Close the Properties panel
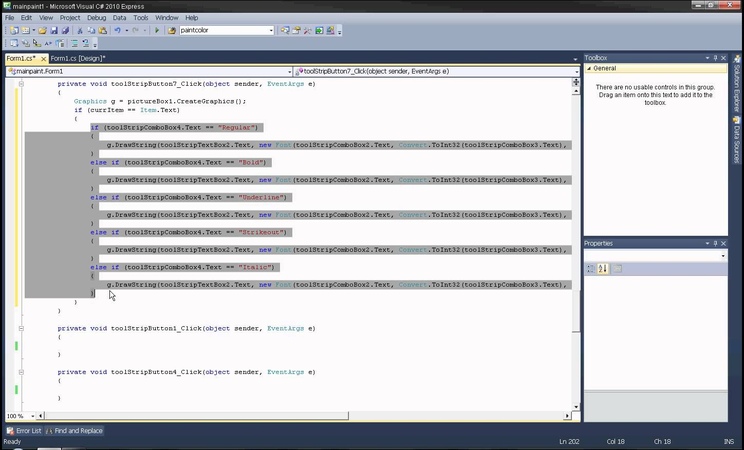744x450 pixels. pyautogui.click(x=724, y=243)
